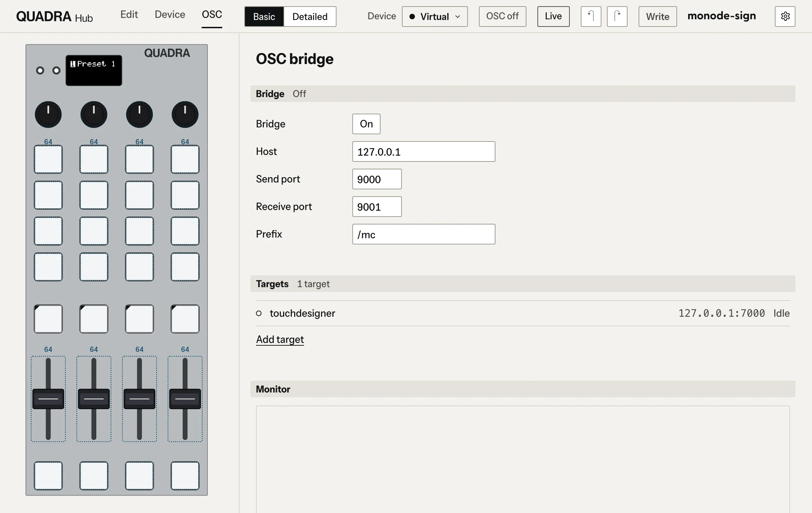Click the Add target link
Image resolution: width=812 pixels, height=513 pixels.
280,339
